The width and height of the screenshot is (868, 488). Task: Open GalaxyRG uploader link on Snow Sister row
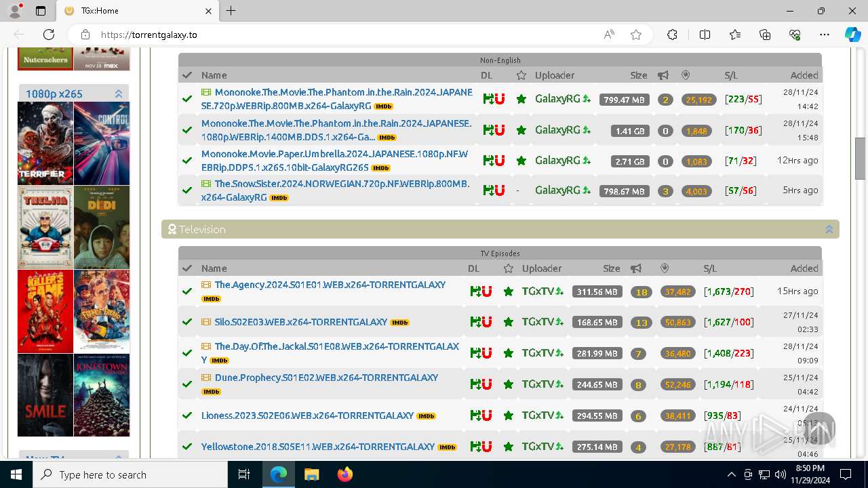[x=557, y=190]
